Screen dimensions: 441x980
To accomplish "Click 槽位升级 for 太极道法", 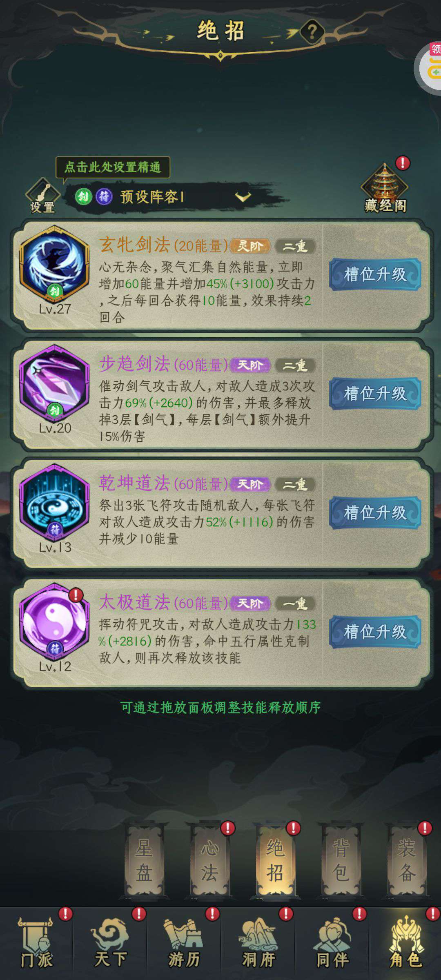I will [375, 632].
